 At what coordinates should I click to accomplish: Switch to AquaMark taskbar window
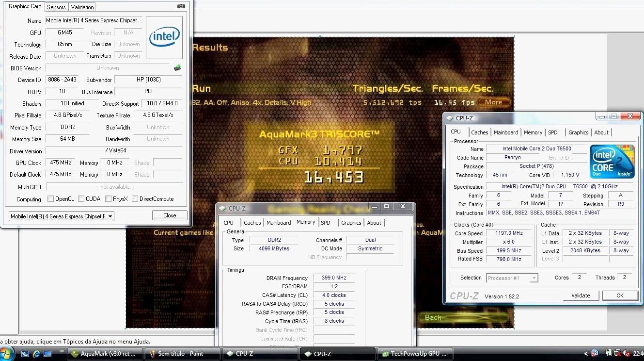(x=106, y=354)
